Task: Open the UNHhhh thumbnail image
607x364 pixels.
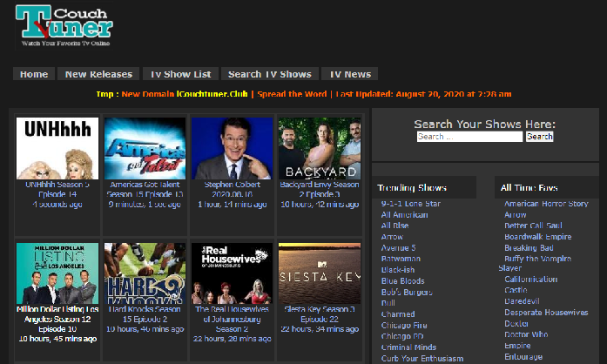Action: [x=57, y=148]
